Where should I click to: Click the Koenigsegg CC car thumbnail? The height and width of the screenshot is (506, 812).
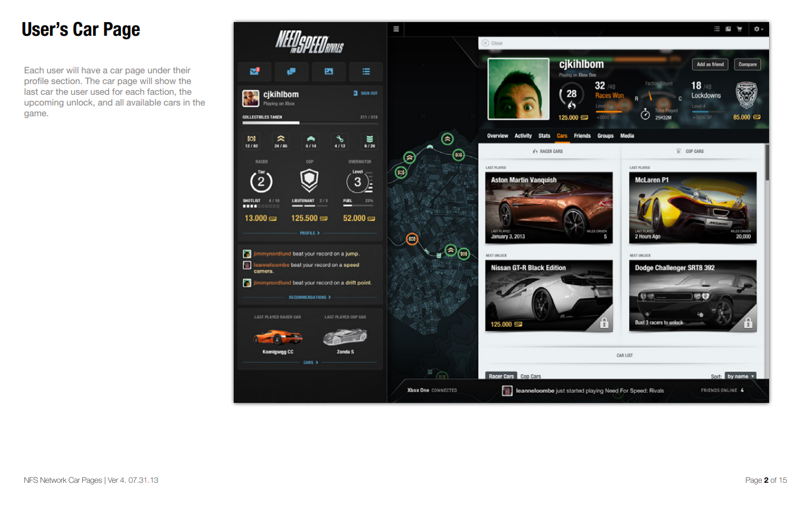(277, 337)
